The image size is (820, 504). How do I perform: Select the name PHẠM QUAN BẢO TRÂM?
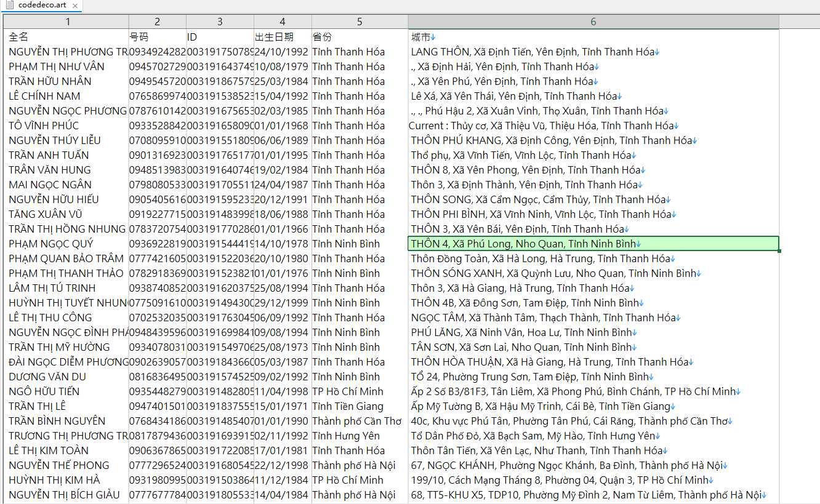(66, 258)
